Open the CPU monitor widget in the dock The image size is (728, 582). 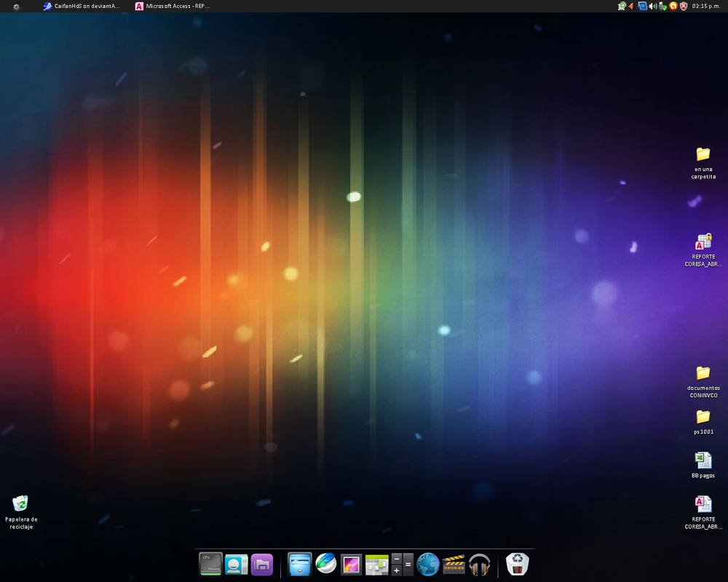(x=210, y=564)
